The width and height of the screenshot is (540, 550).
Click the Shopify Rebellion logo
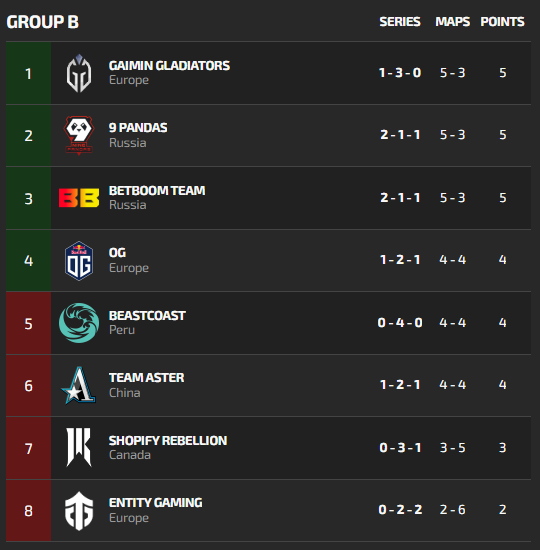[79, 447]
